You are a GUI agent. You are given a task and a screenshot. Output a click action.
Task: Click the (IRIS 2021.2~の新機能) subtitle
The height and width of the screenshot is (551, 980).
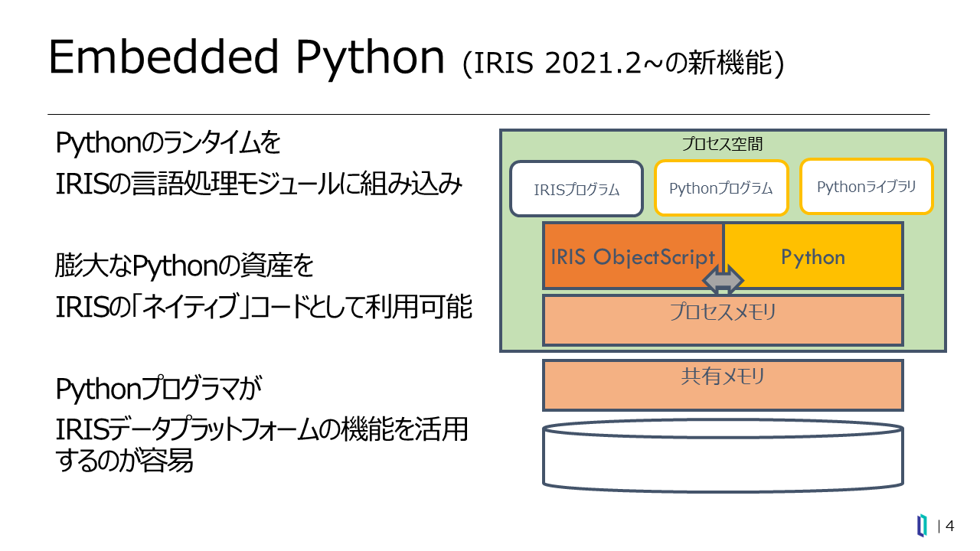pos(623,64)
